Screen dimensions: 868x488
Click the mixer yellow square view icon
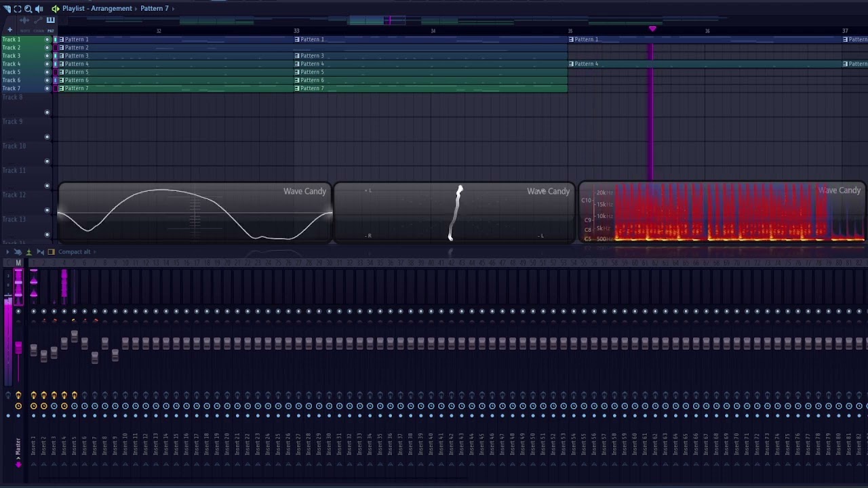coord(51,252)
